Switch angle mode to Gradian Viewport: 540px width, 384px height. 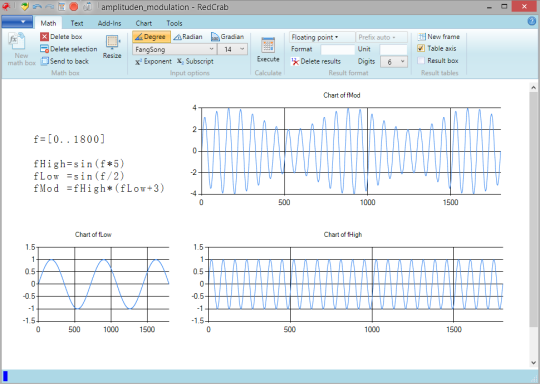click(x=227, y=37)
